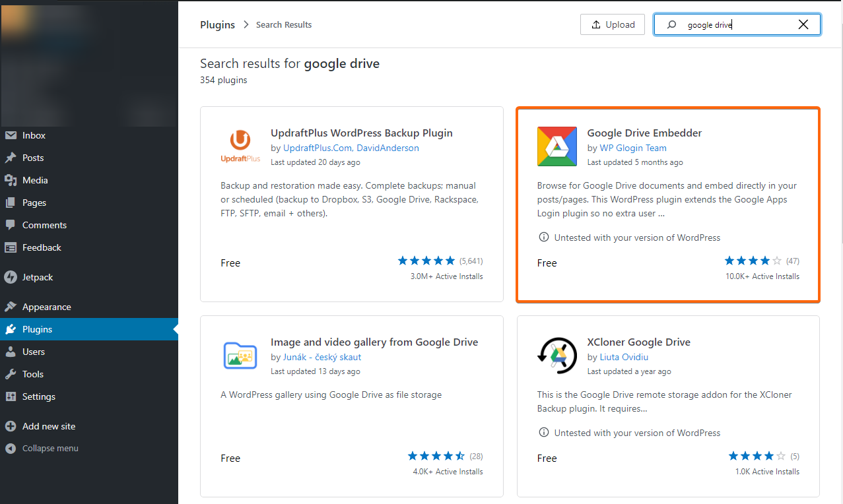Click the Settings sliders icon
The width and height of the screenshot is (843, 504).
pyautogui.click(x=11, y=396)
